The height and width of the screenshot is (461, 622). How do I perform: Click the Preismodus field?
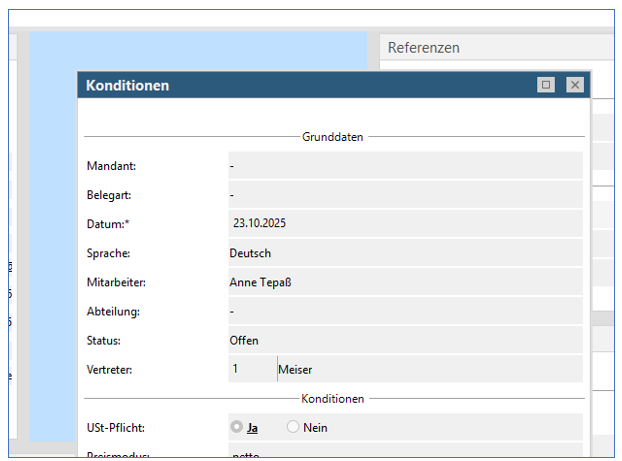pos(405,453)
